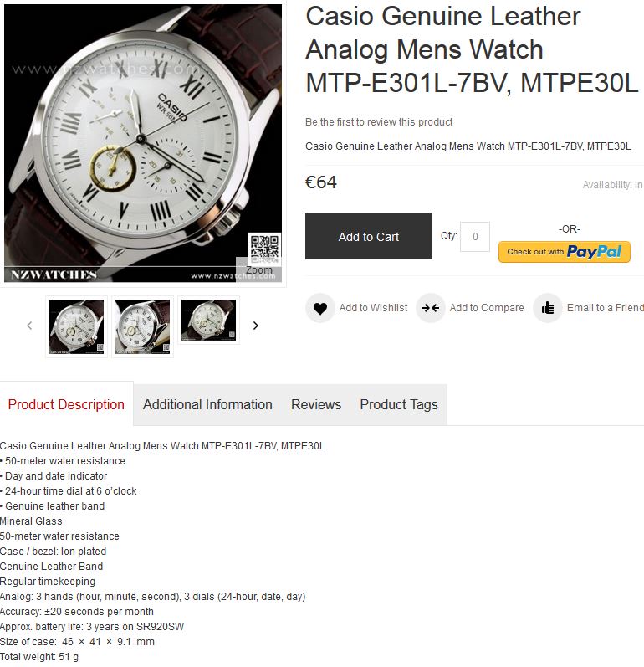Add the watch to cart

pos(369,237)
